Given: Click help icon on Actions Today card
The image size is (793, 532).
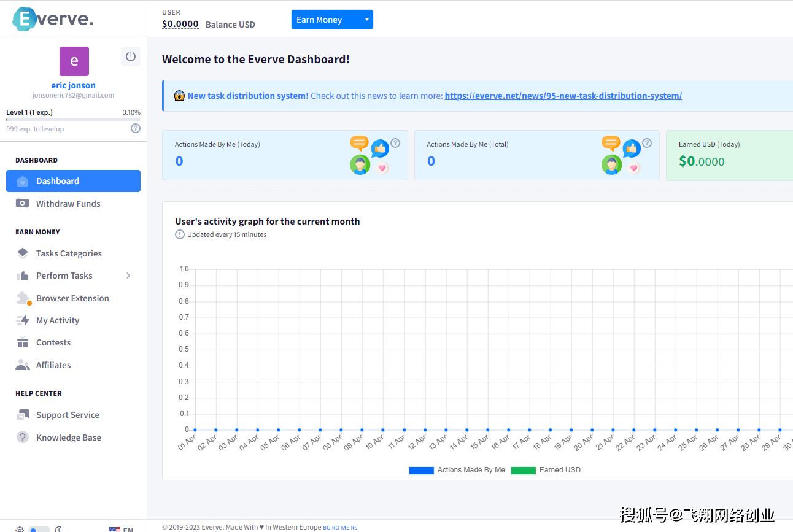Looking at the screenshot, I should click(x=395, y=143).
